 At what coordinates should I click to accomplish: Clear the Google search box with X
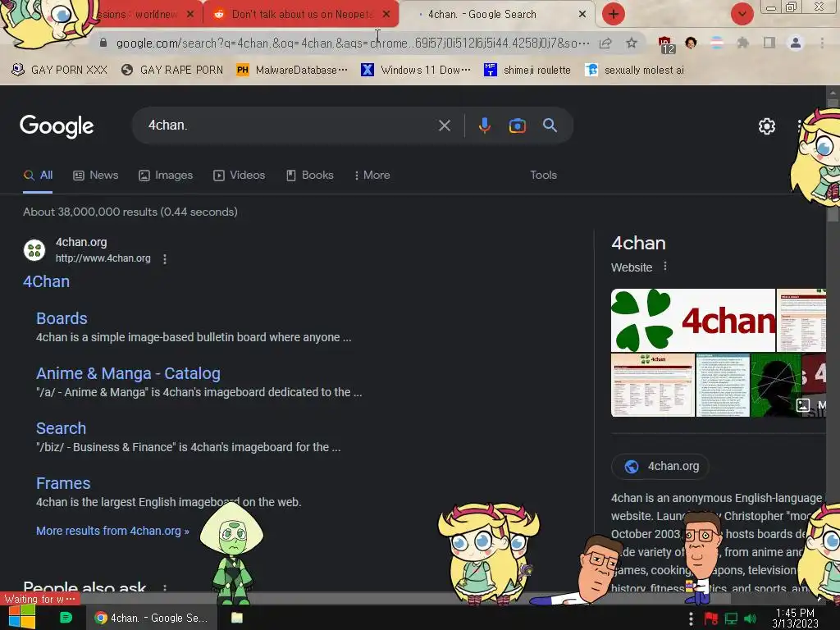coord(444,126)
